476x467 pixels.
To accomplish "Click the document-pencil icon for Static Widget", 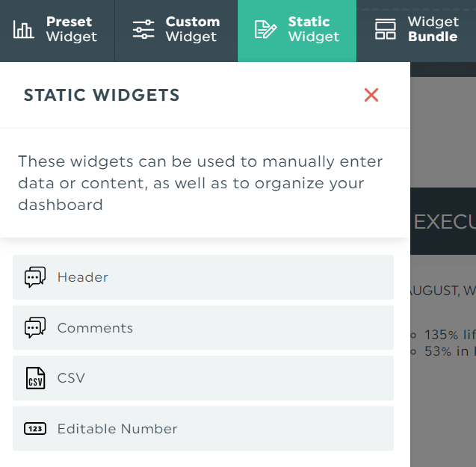I will click(x=265, y=29).
